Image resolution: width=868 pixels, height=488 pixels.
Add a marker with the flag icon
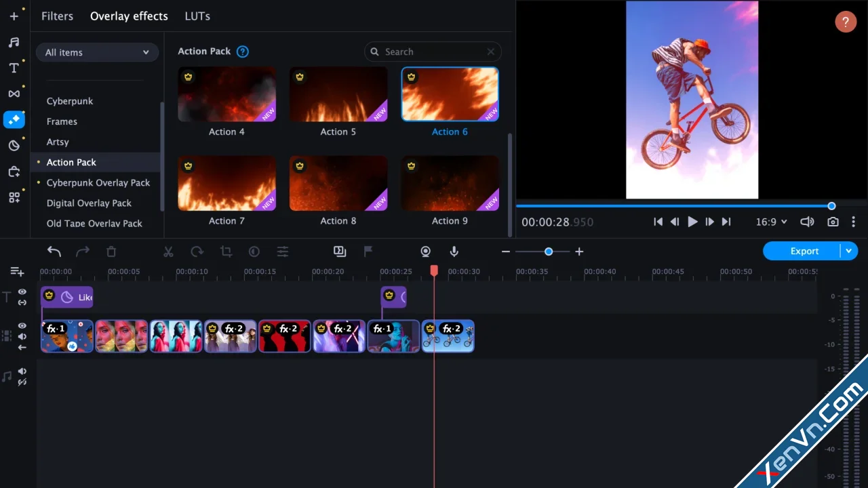point(368,251)
